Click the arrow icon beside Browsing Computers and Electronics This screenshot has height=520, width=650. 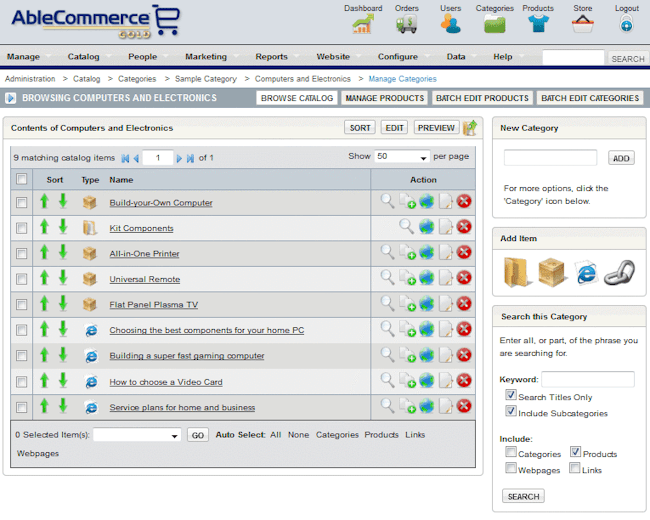(11, 98)
